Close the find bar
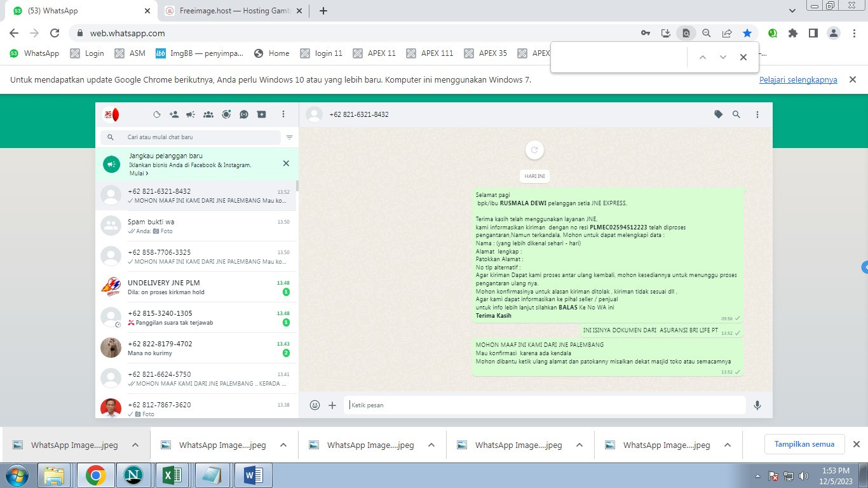The height and width of the screenshot is (488, 868). click(743, 57)
